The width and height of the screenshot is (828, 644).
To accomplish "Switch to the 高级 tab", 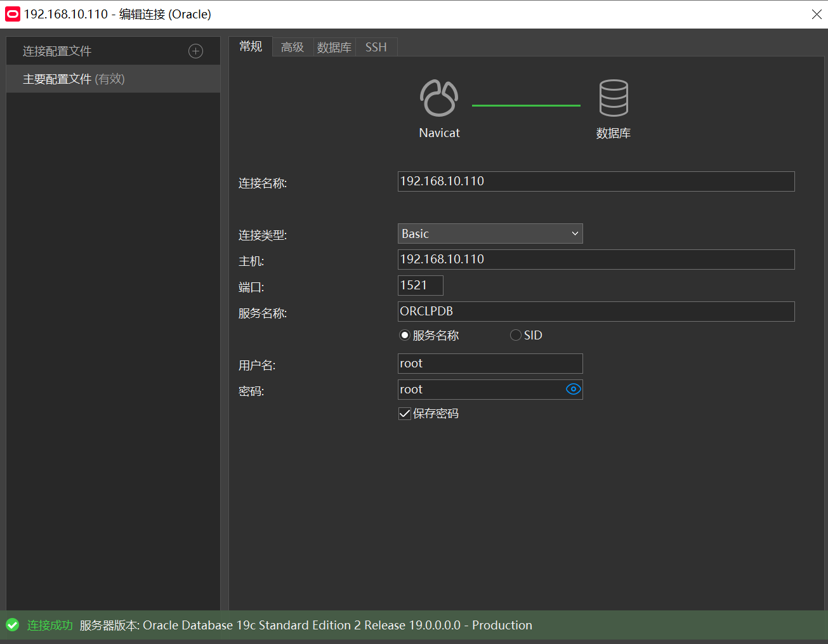I will (292, 47).
